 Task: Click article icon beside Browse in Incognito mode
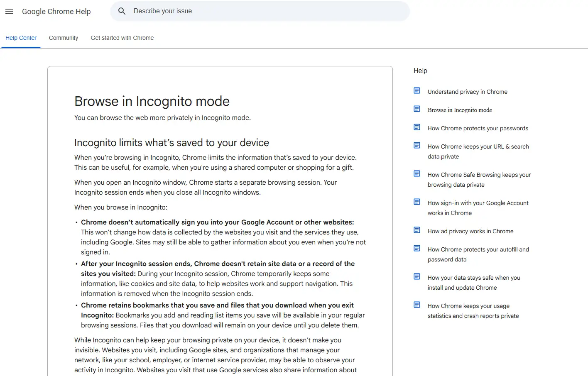[417, 109]
